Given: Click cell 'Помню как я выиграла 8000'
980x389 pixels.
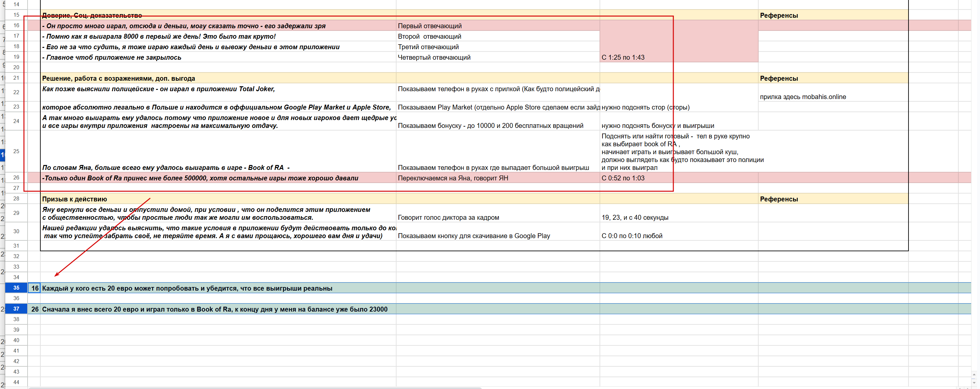Looking at the screenshot, I should click(218, 36).
